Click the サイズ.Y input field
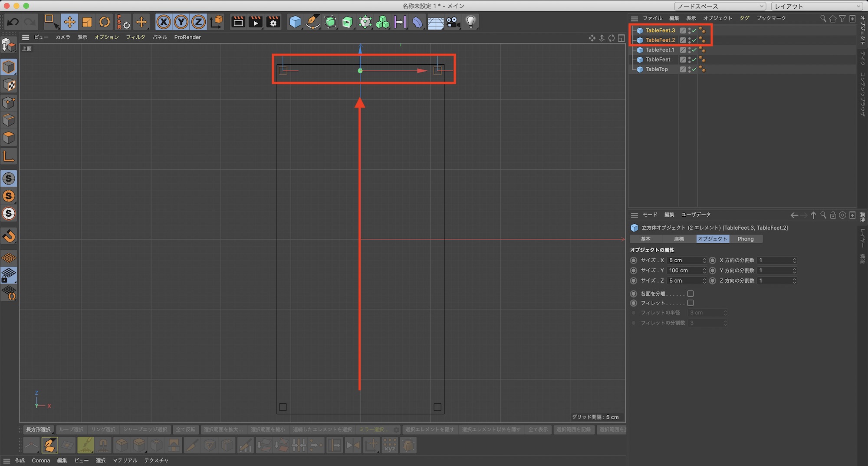 684,271
